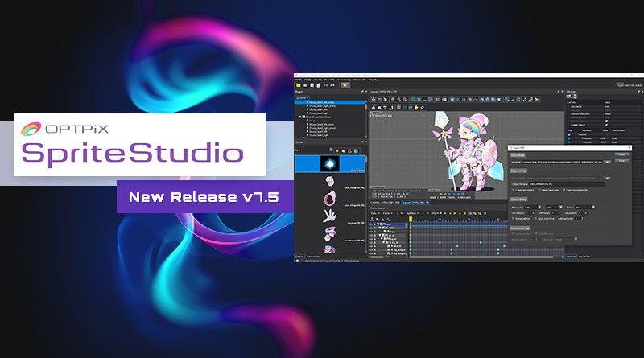Screen dimensions: 644x358
Task: Adjust the Cell distance stepper arrows
Action: [x=533, y=213]
